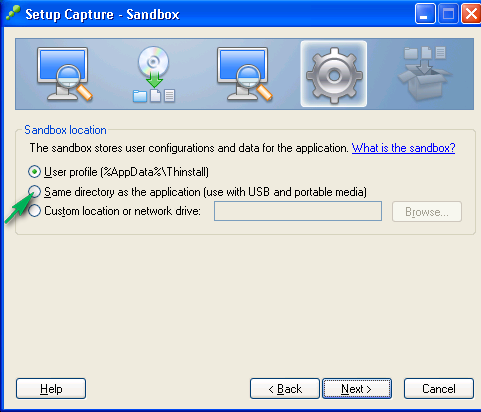Viewport: 481px width, 412px height.
Task: Cancel the Setup Capture wizard
Action: (x=439, y=389)
